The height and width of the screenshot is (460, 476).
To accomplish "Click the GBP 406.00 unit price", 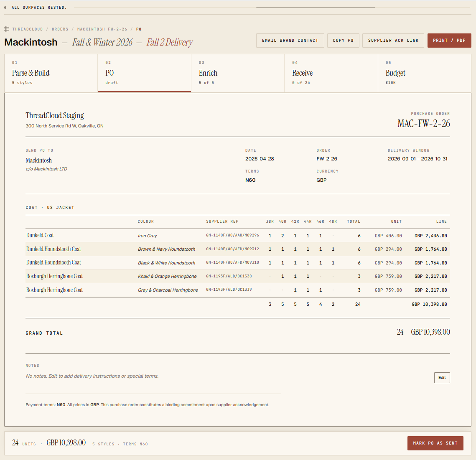I will pos(388,236).
